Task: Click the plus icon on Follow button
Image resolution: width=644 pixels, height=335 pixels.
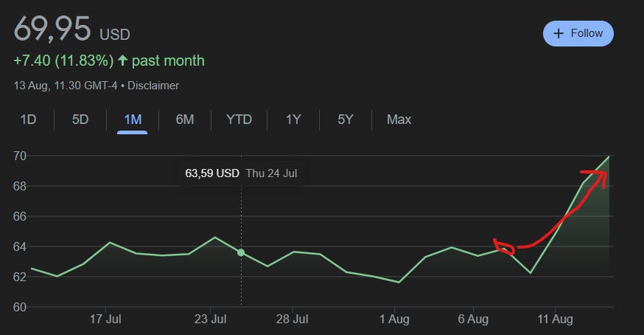Action: pyautogui.click(x=559, y=33)
